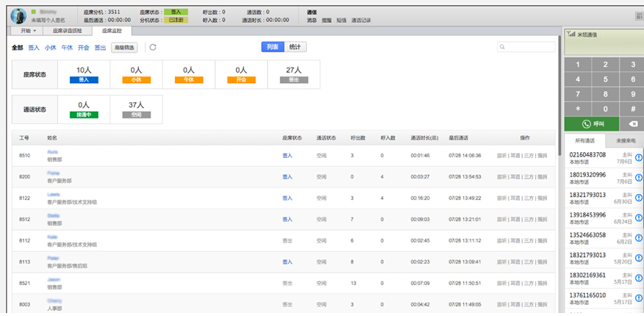The height and width of the screenshot is (316, 644).
Task: Click the agent search input field
Action: (x=529, y=47)
